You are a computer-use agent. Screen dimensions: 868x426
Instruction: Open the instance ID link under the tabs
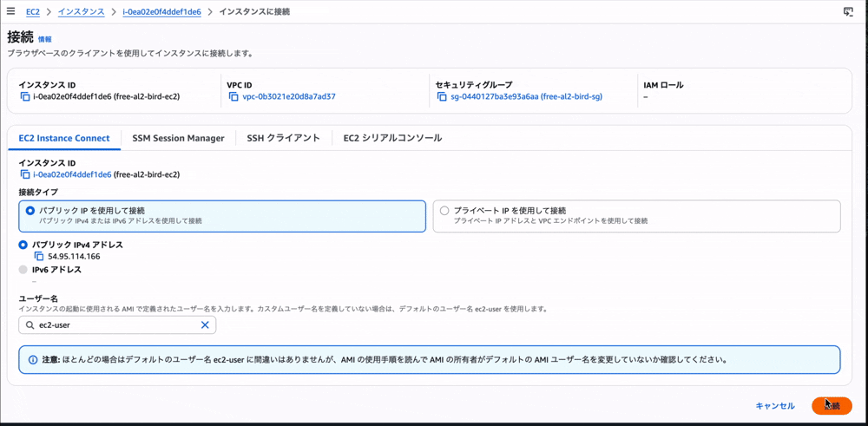pyautogui.click(x=72, y=175)
